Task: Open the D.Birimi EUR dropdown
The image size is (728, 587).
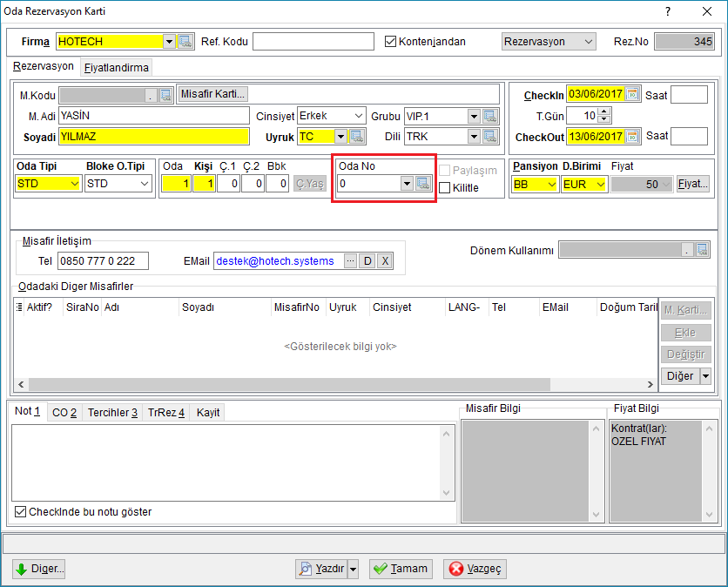Action: [x=601, y=185]
